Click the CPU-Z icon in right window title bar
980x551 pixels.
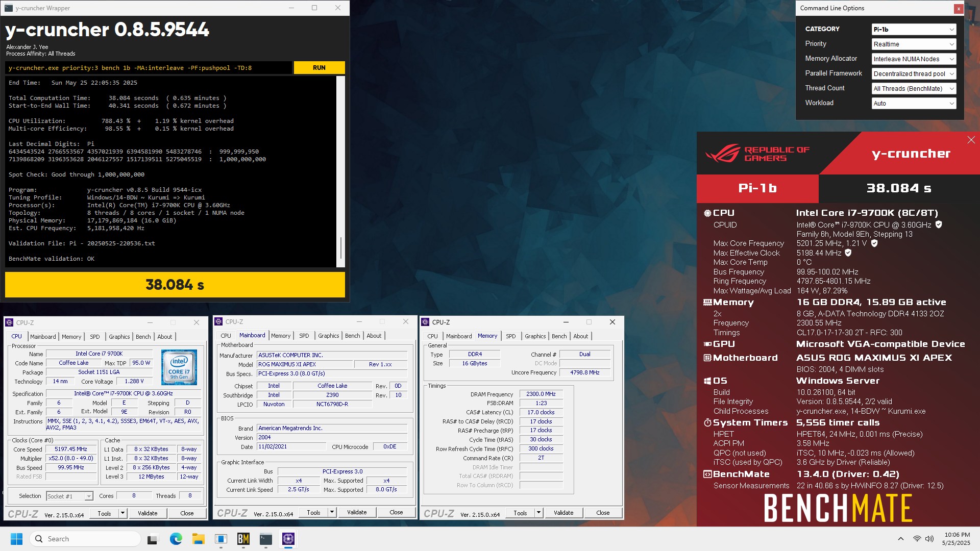click(x=425, y=322)
